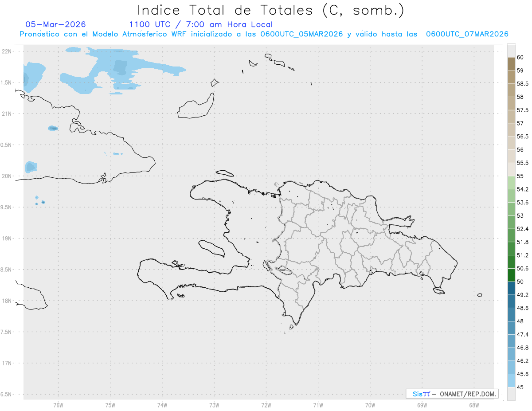The width and height of the screenshot is (532, 411).
Task: Click the latitude label "7.5N"
Action: click(7, 332)
